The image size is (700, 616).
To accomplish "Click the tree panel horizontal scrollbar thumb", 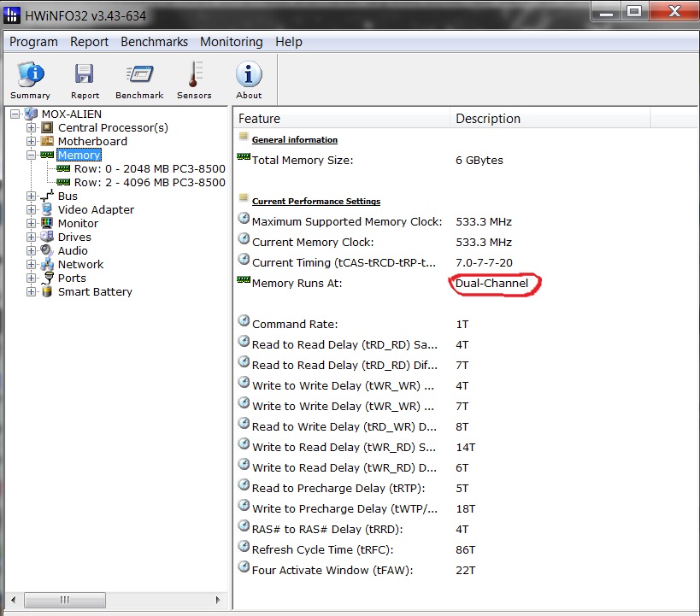I will point(65,600).
